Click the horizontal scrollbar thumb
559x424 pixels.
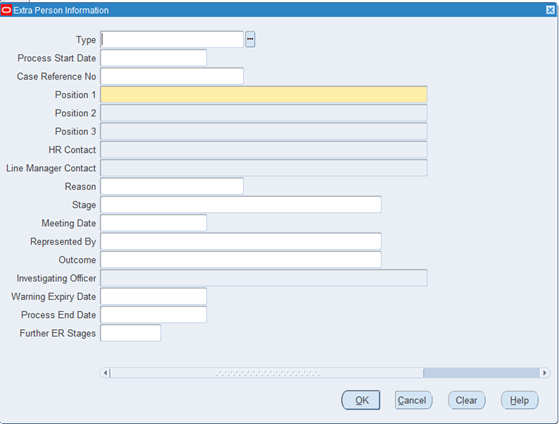click(x=267, y=373)
